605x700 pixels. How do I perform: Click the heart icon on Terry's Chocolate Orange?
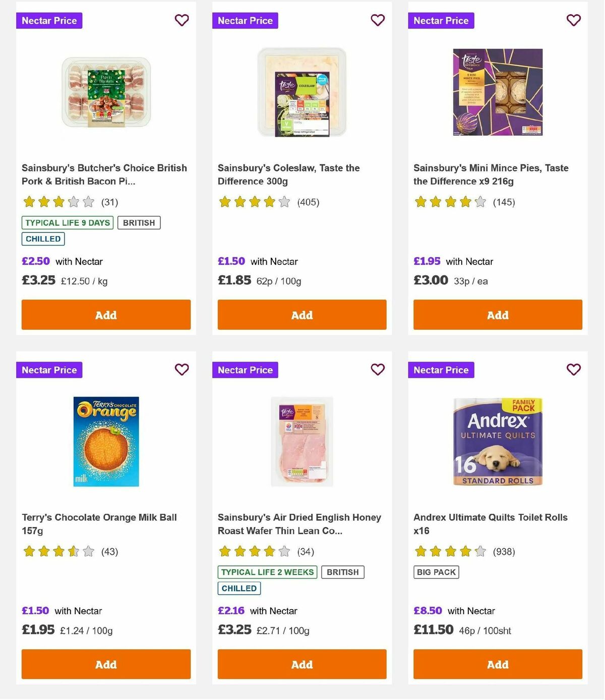[181, 369]
